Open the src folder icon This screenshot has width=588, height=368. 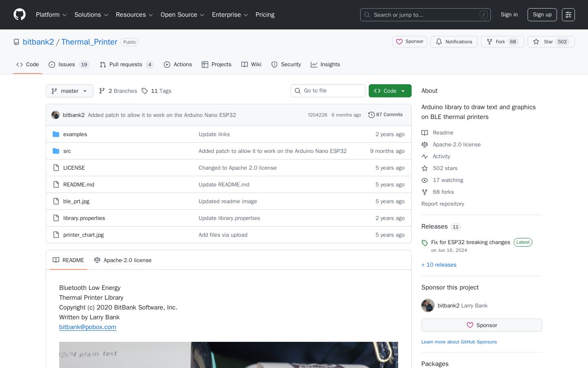click(56, 151)
